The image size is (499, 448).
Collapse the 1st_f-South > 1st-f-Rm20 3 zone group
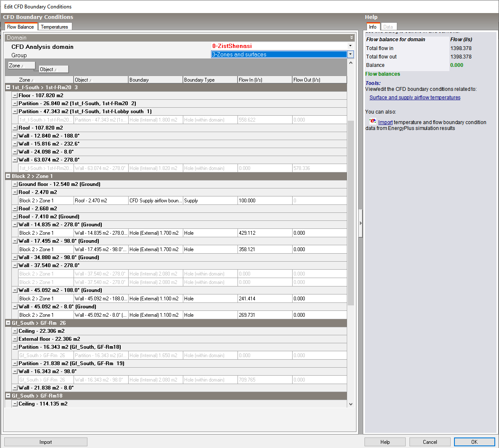point(8,87)
